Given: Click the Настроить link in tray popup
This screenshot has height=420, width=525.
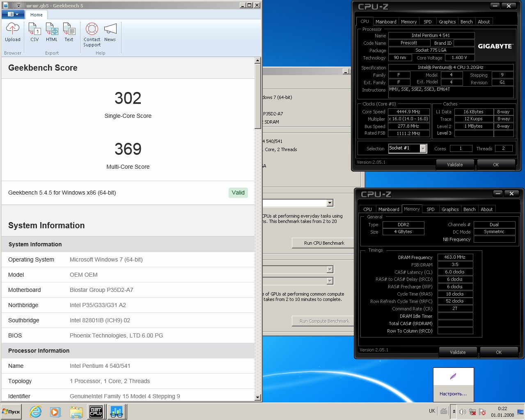Looking at the screenshot, I should pyautogui.click(x=453, y=394).
